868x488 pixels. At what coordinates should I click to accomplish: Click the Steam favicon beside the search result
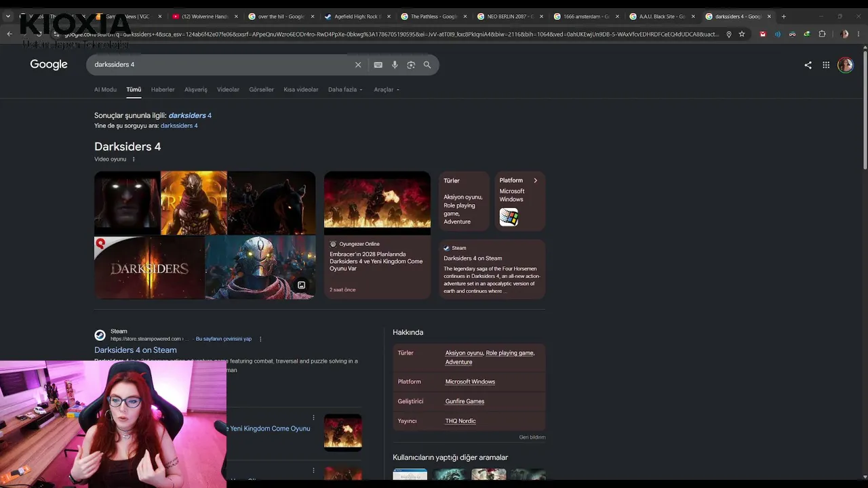pos(100,335)
